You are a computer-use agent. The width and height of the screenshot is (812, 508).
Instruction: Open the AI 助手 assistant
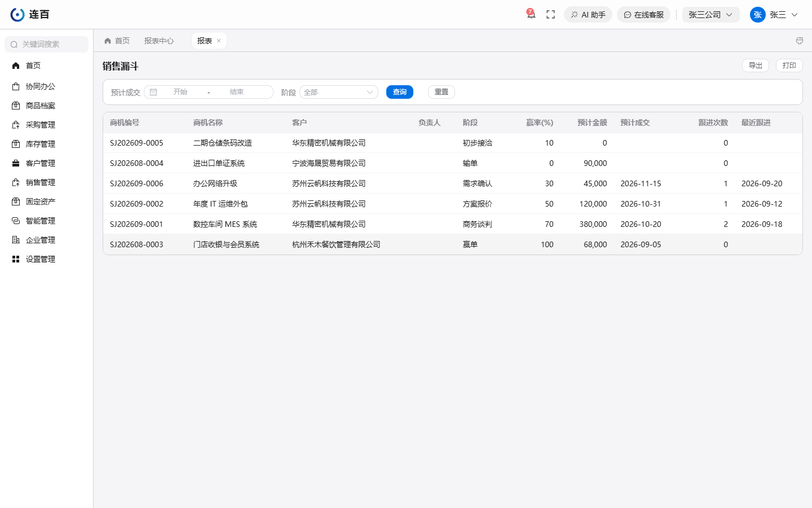tap(588, 15)
